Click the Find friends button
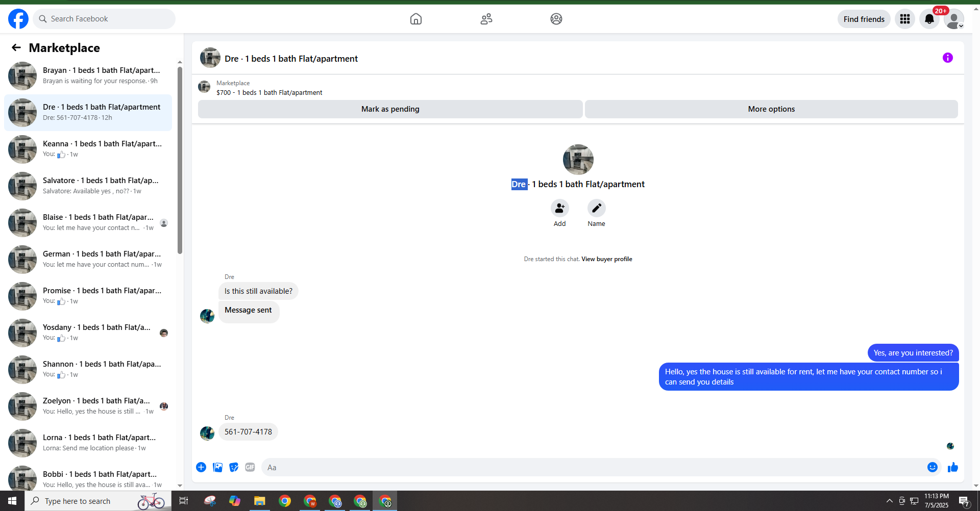980x511 pixels. pyautogui.click(x=864, y=19)
